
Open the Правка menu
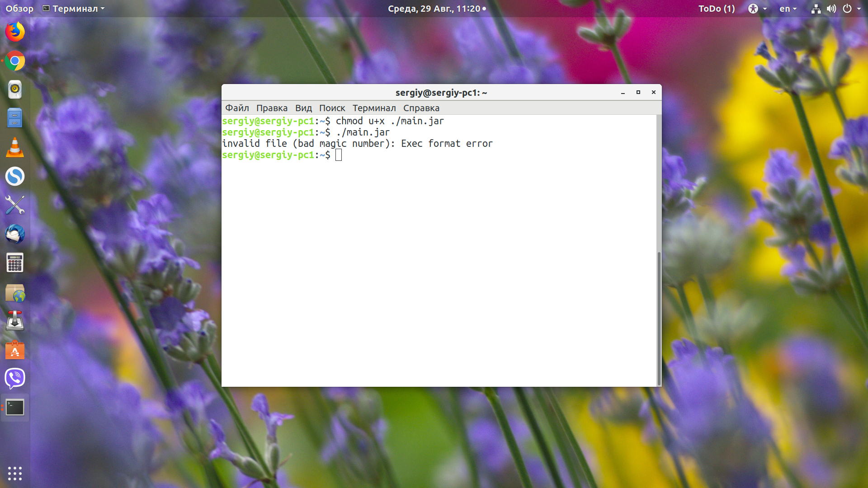pyautogui.click(x=272, y=108)
